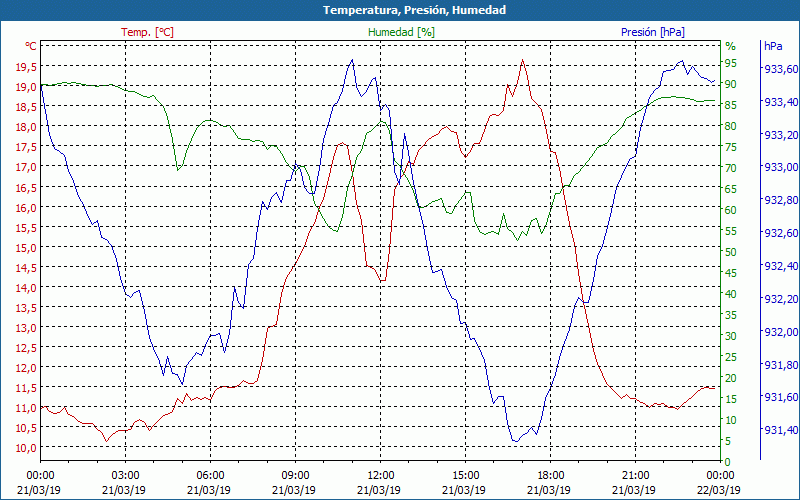Click the 20 value on the humidity axis

click(x=731, y=378)
